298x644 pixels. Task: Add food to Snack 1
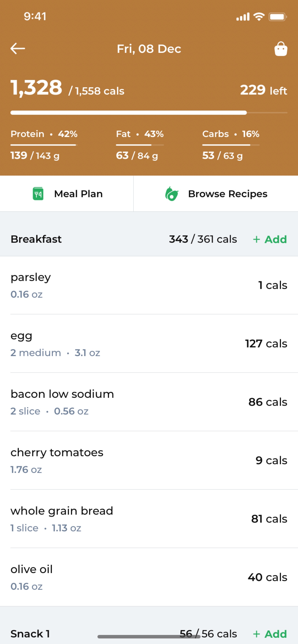coord(270,634)
